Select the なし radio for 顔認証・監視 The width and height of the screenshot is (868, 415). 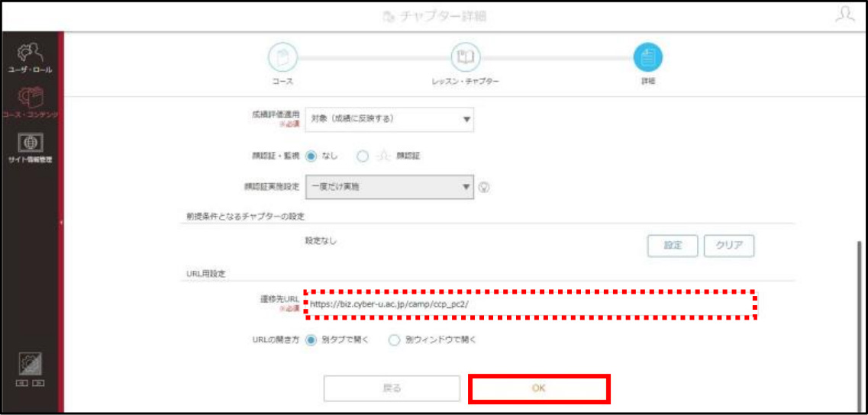[311, 156]
